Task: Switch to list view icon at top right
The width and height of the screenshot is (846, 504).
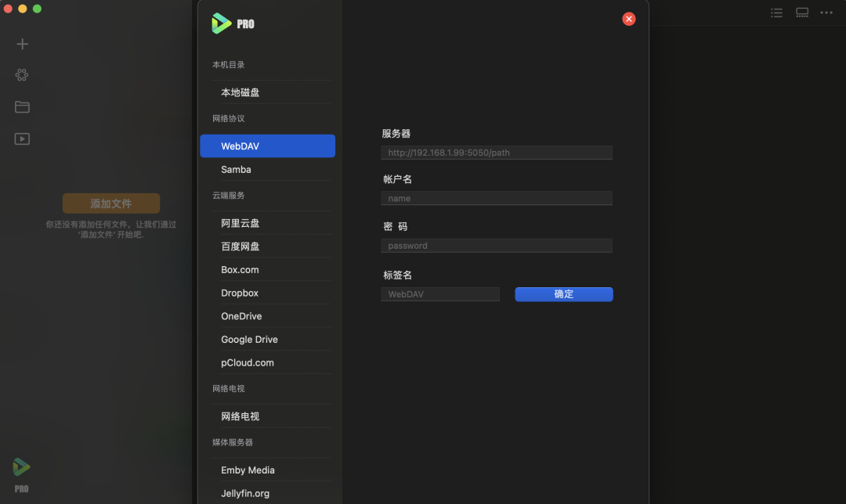Action: click(776, 13)
